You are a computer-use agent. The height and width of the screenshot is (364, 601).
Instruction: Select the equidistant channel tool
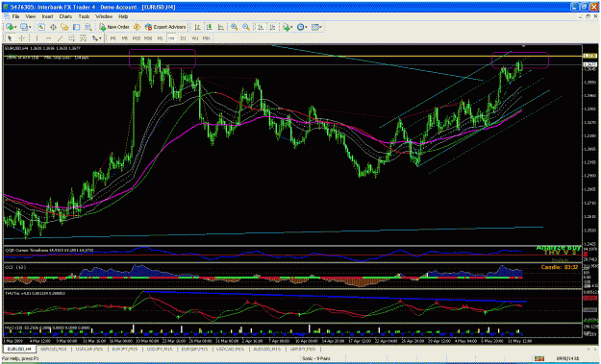(x=72, y=38)
